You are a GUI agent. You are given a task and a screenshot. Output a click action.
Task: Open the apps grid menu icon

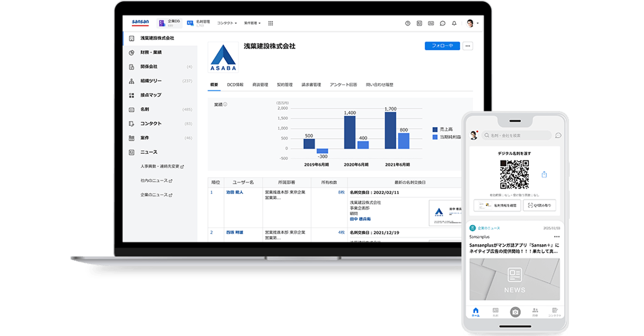(x=271, y=23)
